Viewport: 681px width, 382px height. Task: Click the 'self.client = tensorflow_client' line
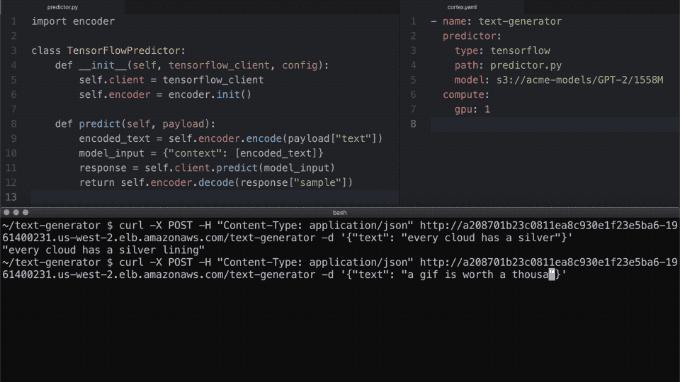click(x=171, y=80)
